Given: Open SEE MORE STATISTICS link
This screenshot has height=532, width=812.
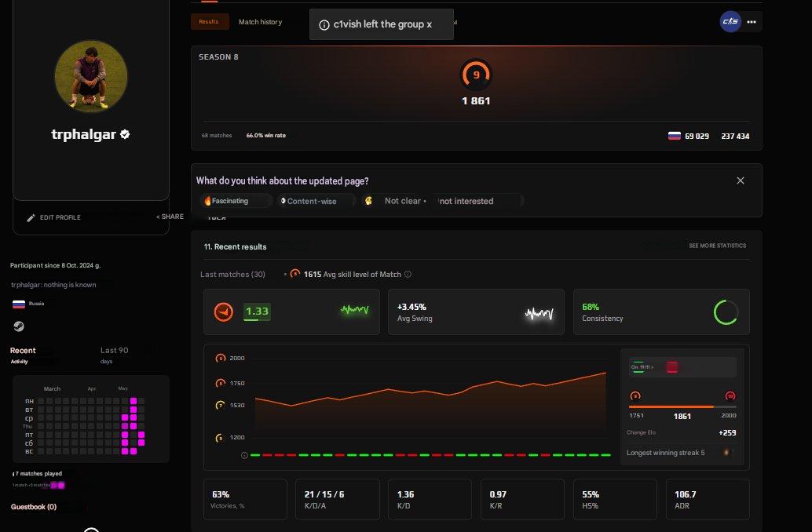Looking at the screenshot, I should click(x=717, y=246).
